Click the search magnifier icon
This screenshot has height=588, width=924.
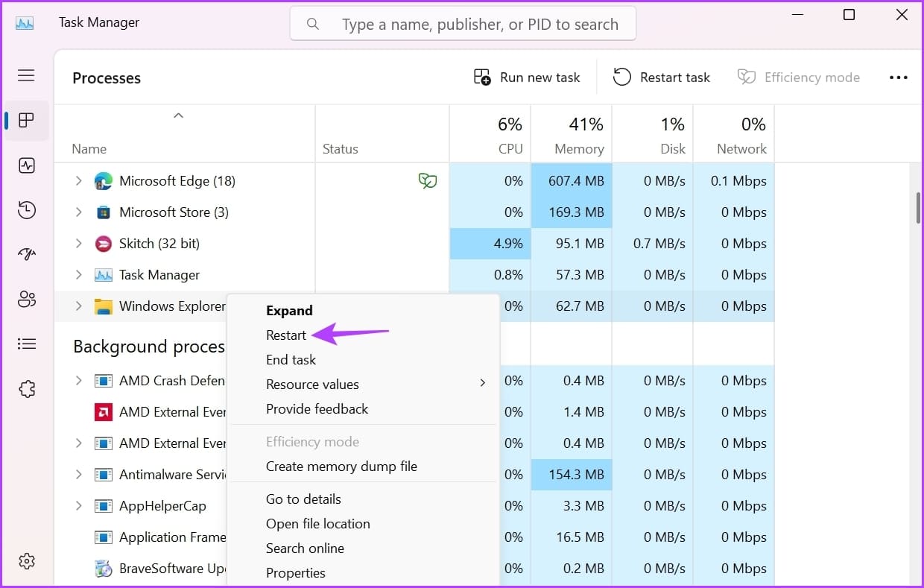(313, 25)
